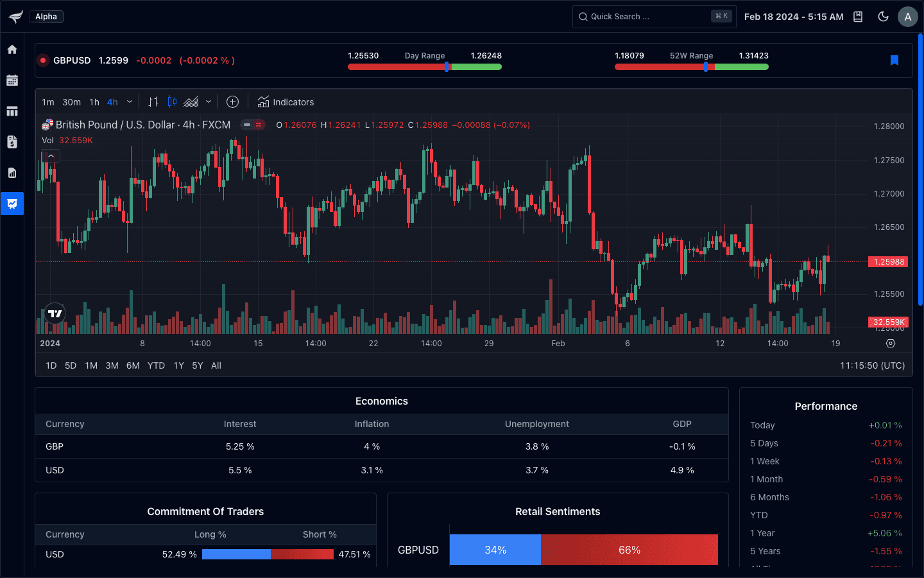Click the Unemployment column header
The height and width of the screenshot is (578, 924).
coord(537,424)
